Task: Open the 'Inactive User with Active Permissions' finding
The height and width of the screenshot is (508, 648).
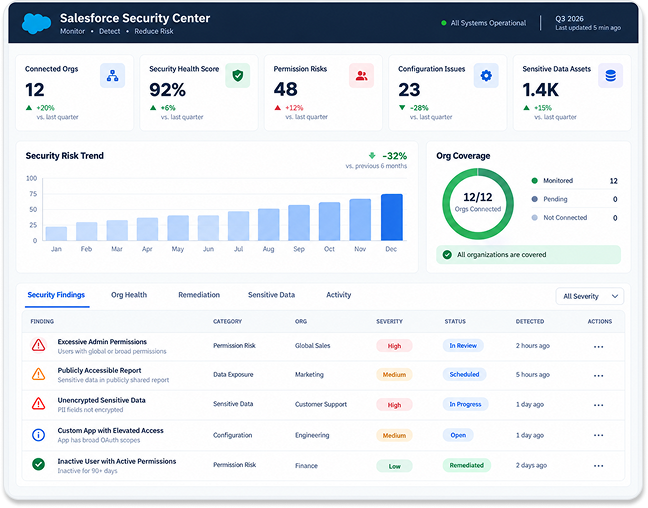Action: click(x=117, y=461)
